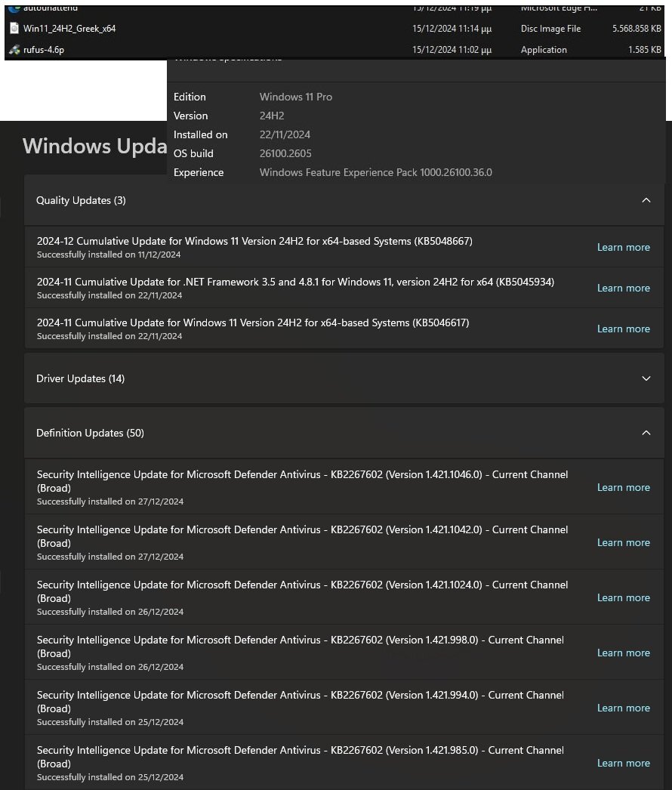Click the 1.585 KB file size
This screenshot has height=790, width=672.
645,50
